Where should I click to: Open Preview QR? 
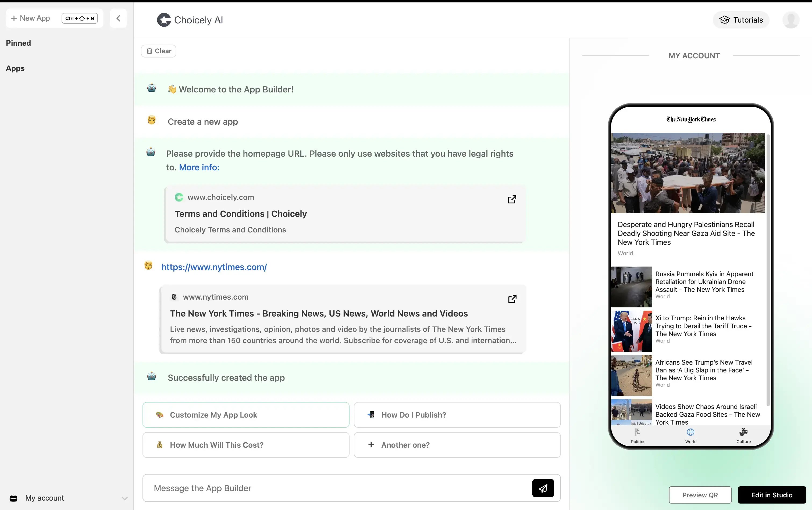700,495
